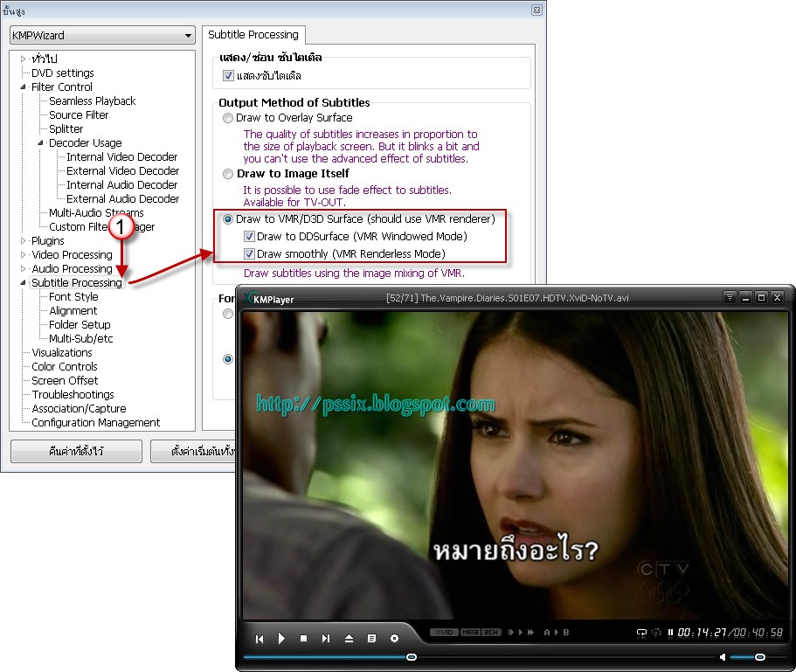Open Color Controls settings
Screen dimensions: 796x672
65,366
